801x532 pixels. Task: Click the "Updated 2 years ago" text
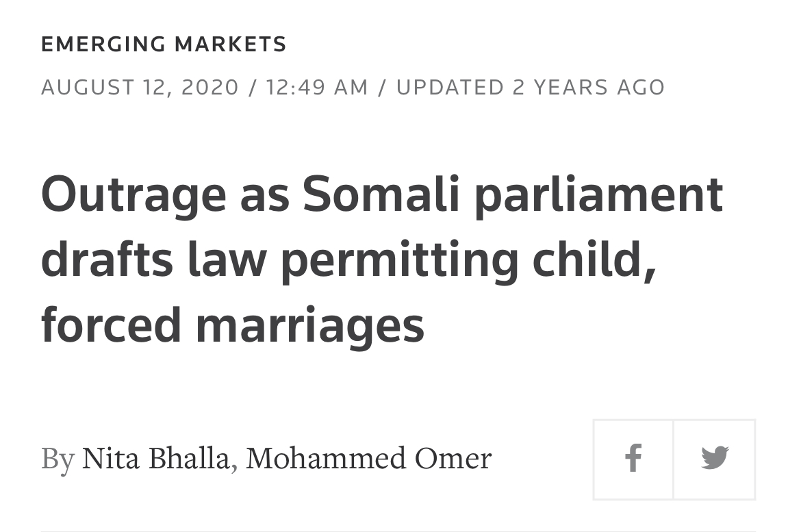pyautogui.click(x=531, y=88)
